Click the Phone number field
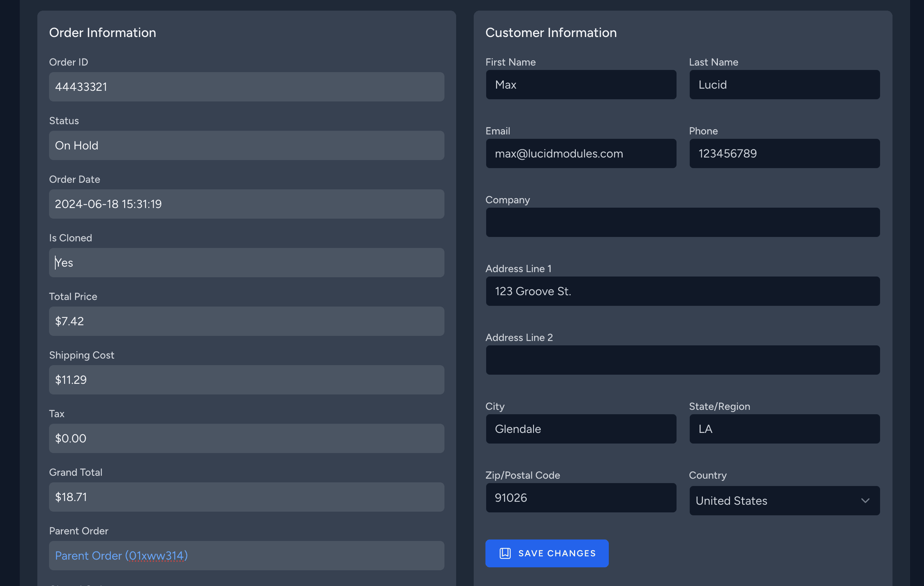 coord(784,153)
